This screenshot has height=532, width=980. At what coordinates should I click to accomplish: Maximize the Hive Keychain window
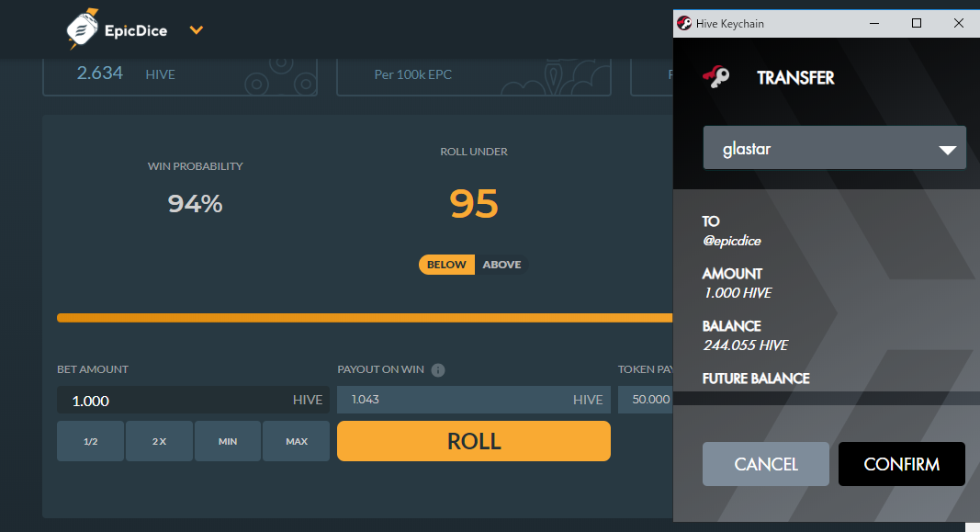click(916, 23)
